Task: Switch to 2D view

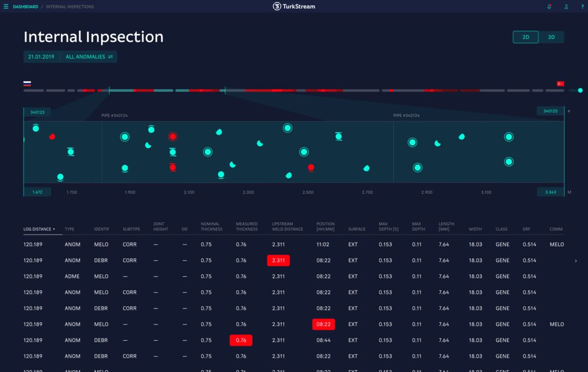Action: pos(526,37)
